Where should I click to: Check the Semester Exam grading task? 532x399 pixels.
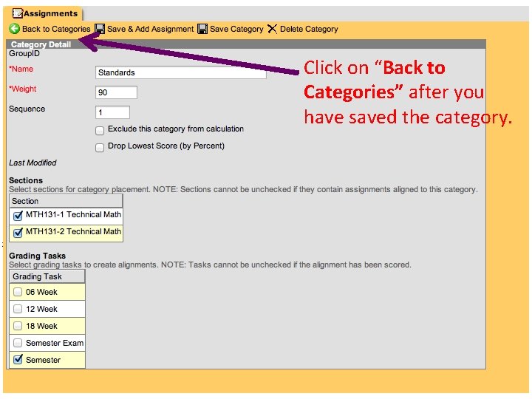click(x=18, y=343)
